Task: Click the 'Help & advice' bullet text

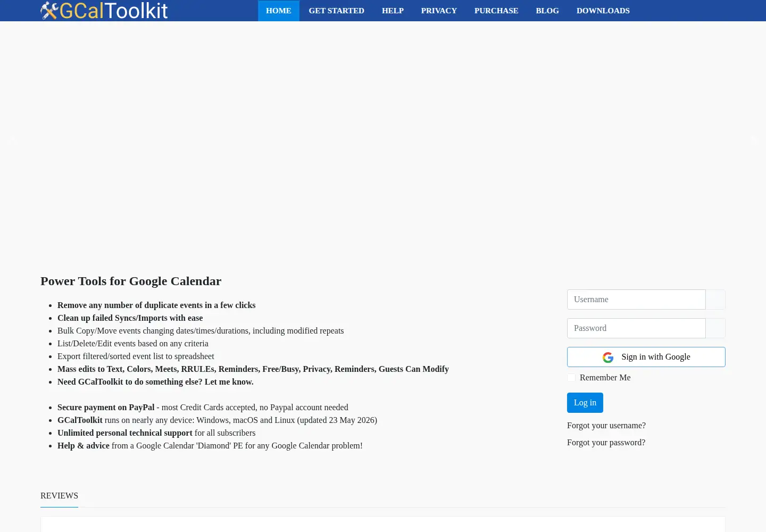Action: click(210, 446)
